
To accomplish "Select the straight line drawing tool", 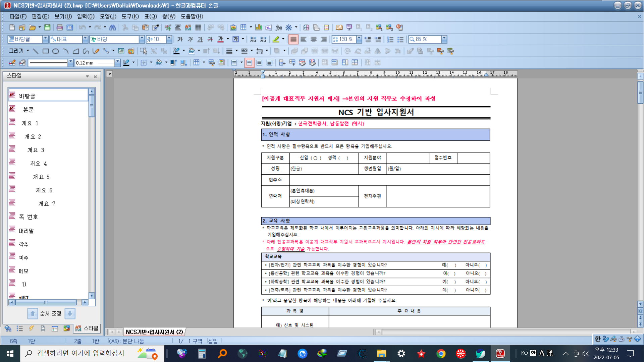I will [x=36, y=51].
